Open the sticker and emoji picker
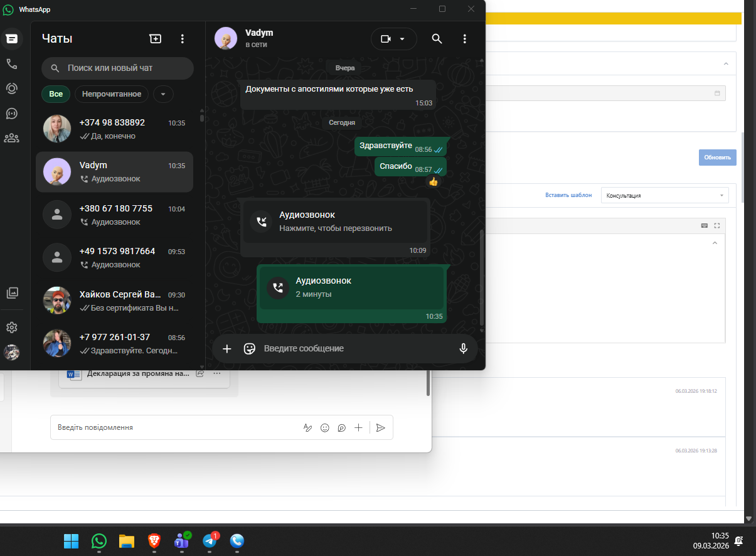Screen dimensions: 756x556 click(250, 348)
